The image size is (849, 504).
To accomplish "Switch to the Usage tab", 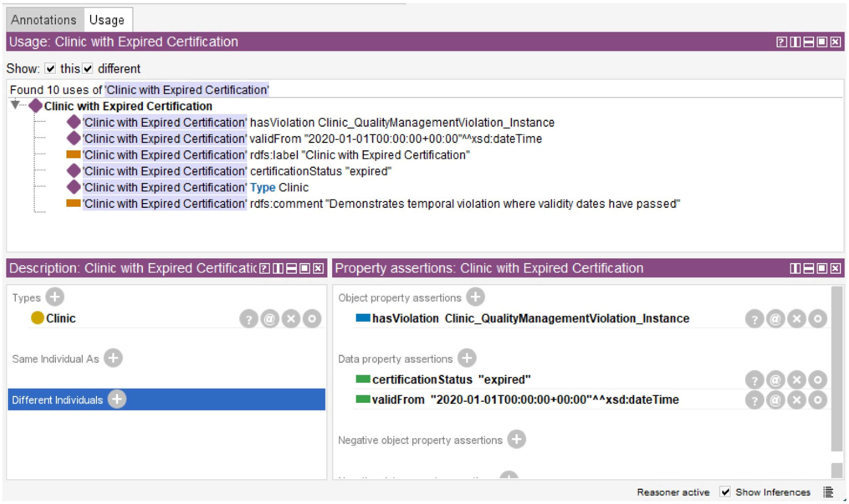I will (107, 20).
